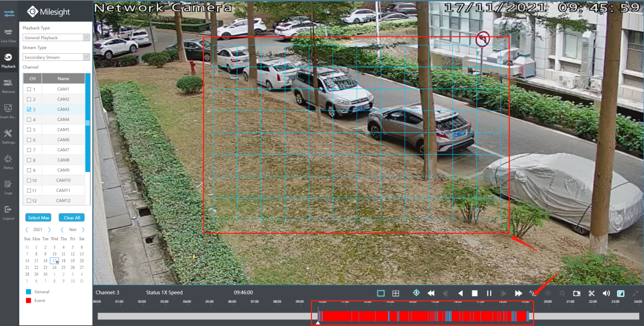Switch to single-window layout
Viewport: 644px width, 326px height.
381,293
